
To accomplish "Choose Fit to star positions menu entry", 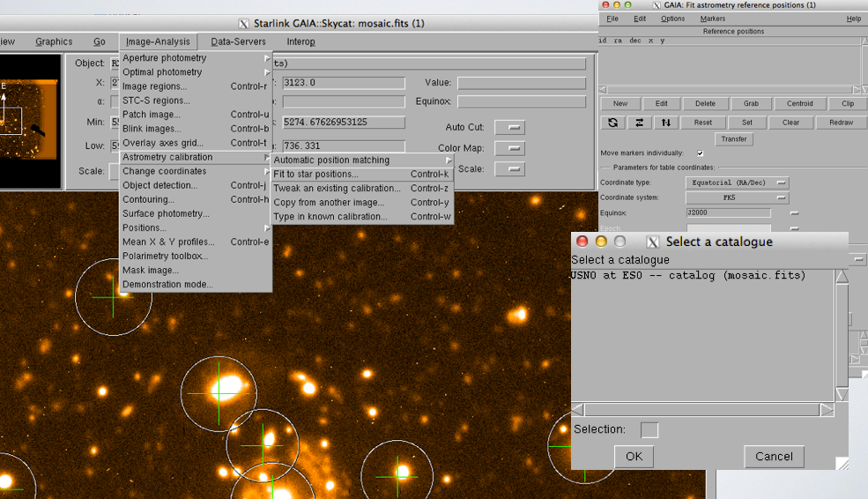I will 316,175.
